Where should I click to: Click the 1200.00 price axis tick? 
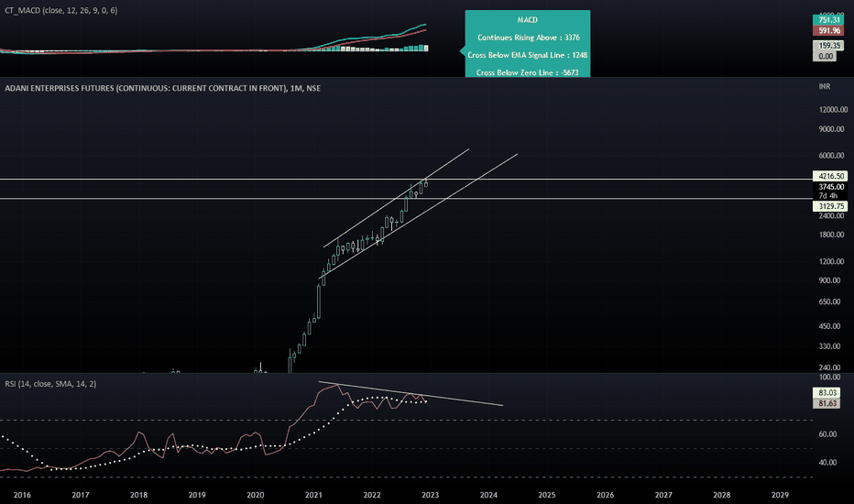831,261
